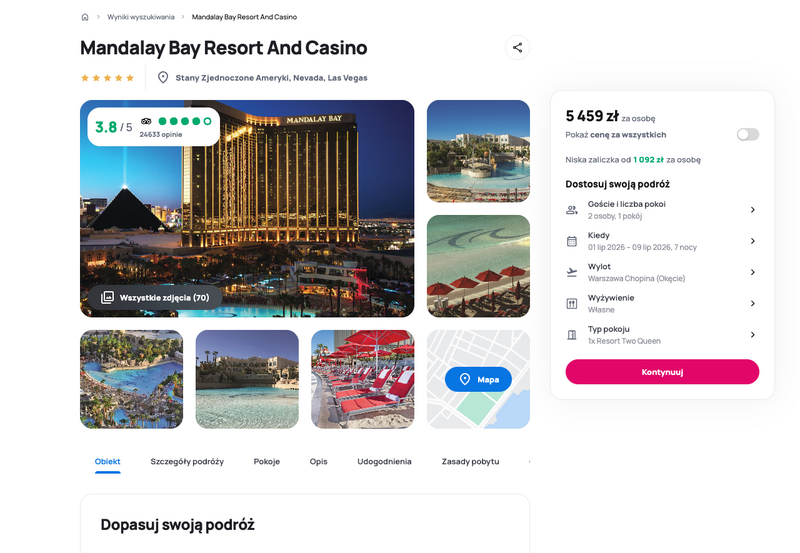The height and width of the screenshot is (553, 800).
Task: Expand the Goście i liczba pokoi chevron
Action: pyautogui.click(x=753, y=210)
